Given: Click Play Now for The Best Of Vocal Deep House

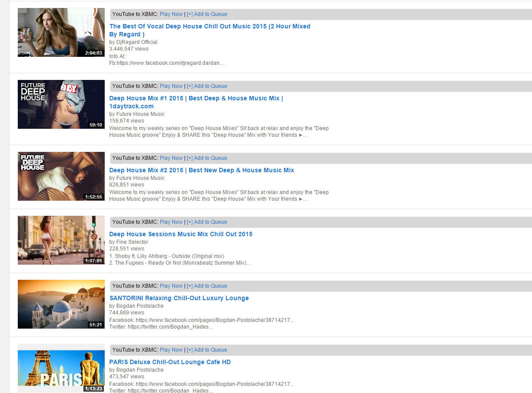Looking at the screenshot, I should [x=171, y=14].
